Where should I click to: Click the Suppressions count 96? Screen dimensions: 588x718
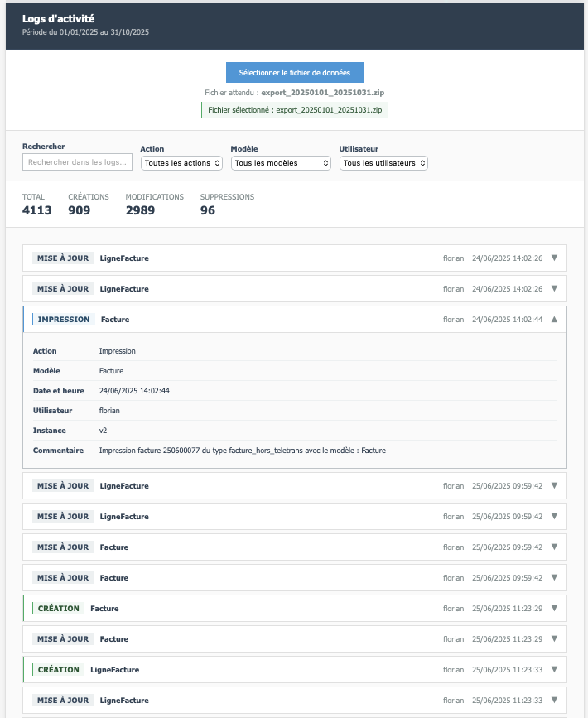[208, 210]
